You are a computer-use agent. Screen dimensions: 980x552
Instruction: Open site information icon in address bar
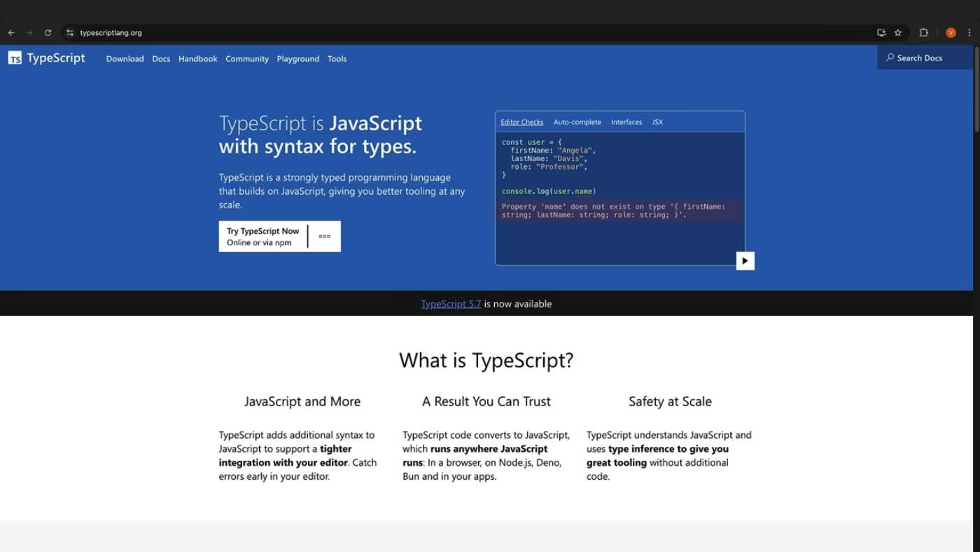pyautogui.click(x=70, y=33)
